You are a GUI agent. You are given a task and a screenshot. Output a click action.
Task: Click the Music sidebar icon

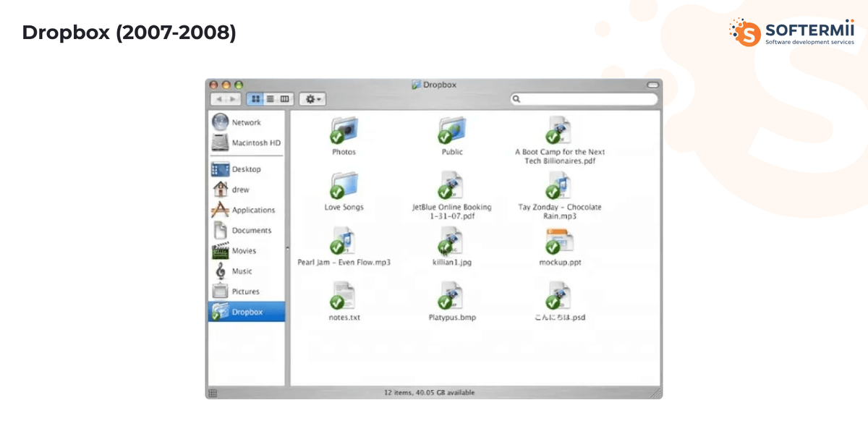220,271
